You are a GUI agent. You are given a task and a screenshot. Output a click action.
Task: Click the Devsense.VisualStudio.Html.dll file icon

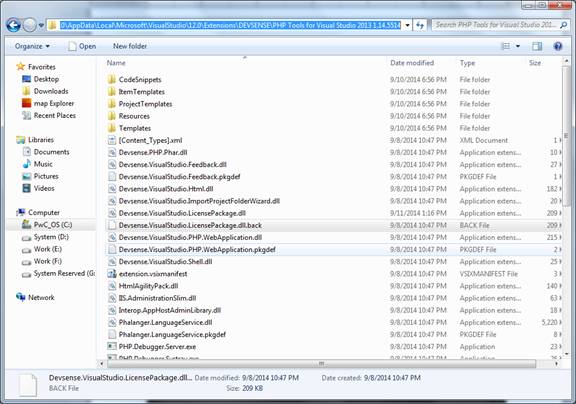click(112, 188)
